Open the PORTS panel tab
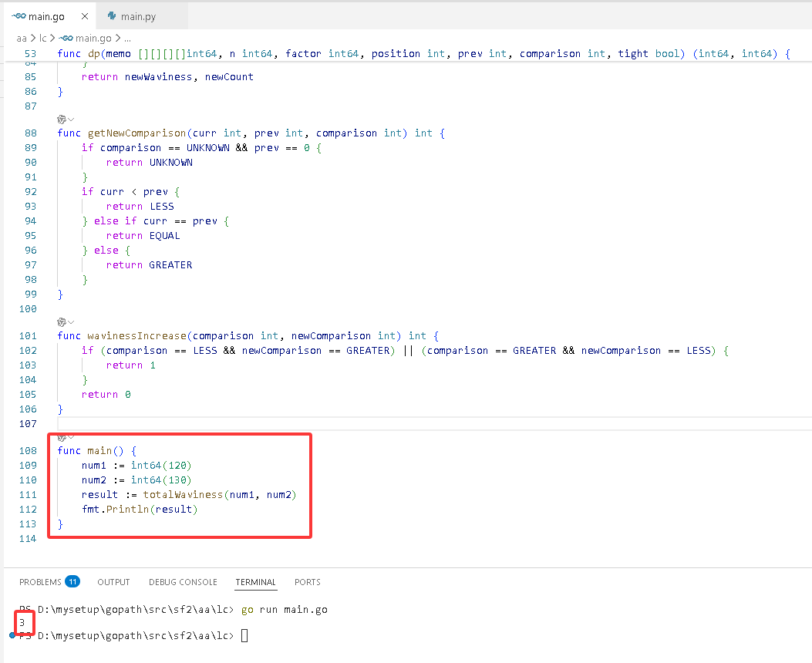Screen dimensions: 812x663 pyautogui.click(x=308, y=582)
